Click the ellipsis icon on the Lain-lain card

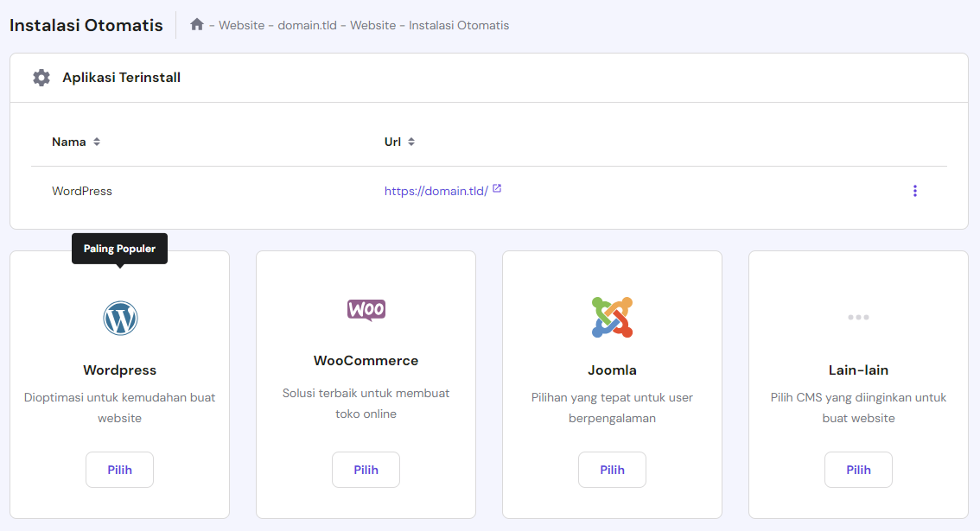(x=858, y=317)
